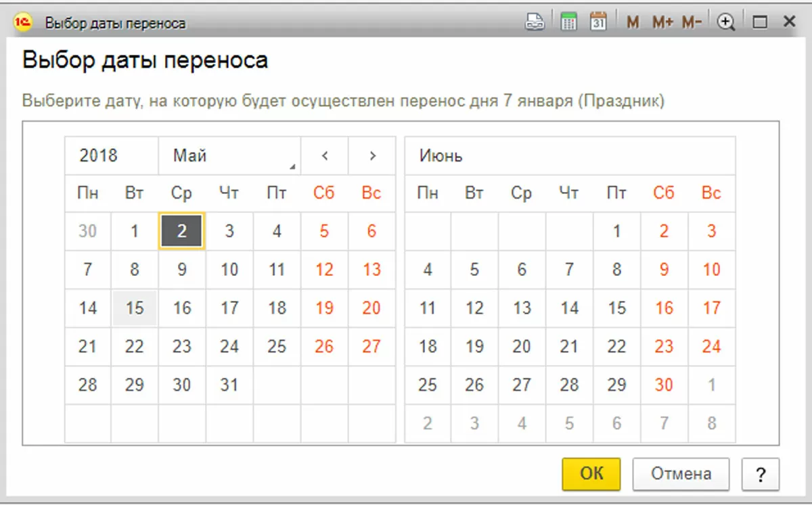812x505 pixels.
Task: Select May 2, the highlighted date
Action: (182, 231)
